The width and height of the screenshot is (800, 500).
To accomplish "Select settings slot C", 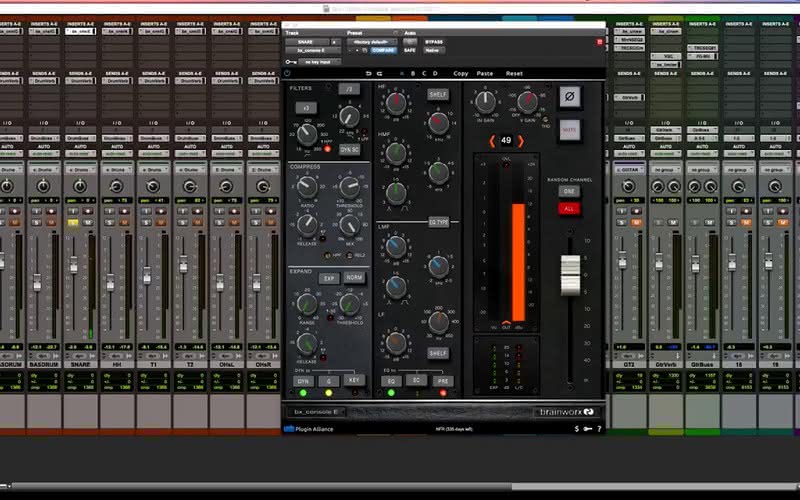I will pyautogui.click(x=424, y=73).
